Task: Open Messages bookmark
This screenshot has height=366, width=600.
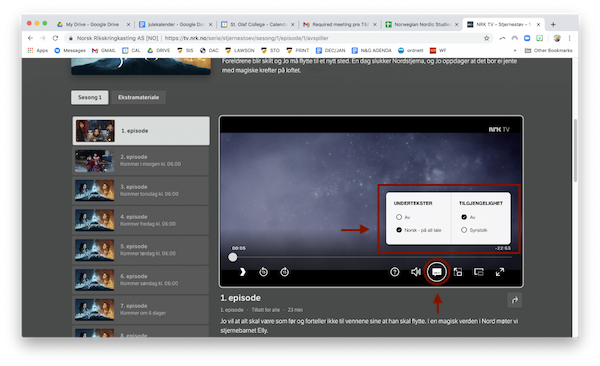Action: [70, 50]
